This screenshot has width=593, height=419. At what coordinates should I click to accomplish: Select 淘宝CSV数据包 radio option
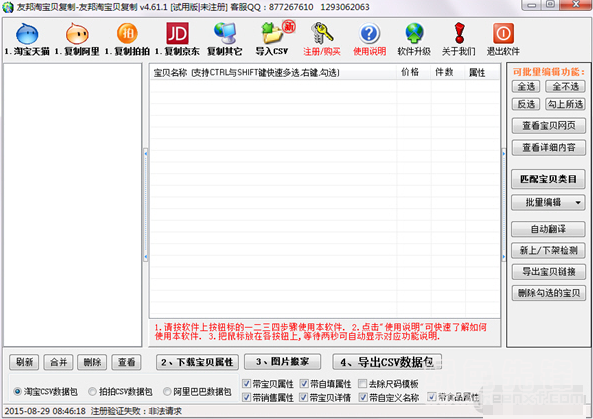point(17,392)
